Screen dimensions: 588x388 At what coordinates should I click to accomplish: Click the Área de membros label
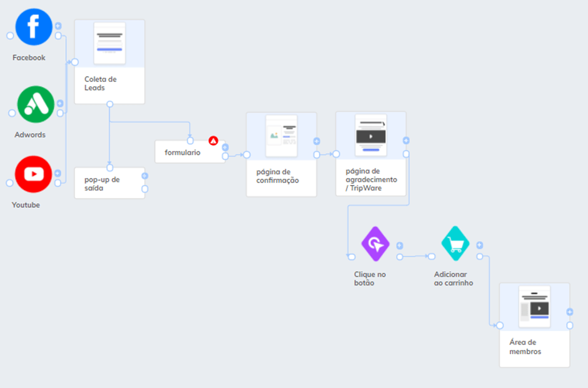coord(525,347)
